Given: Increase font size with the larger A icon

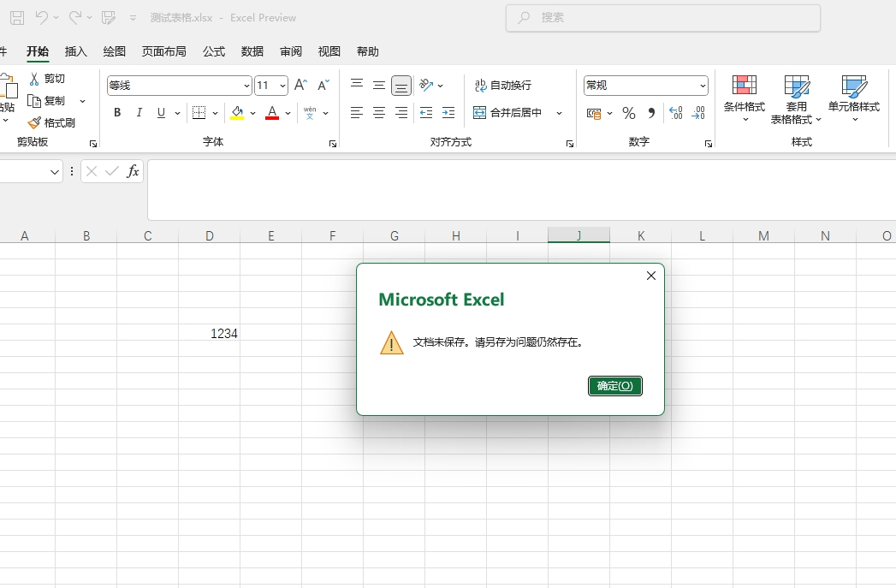Looking at the screenshot, I should click(300, 85).
